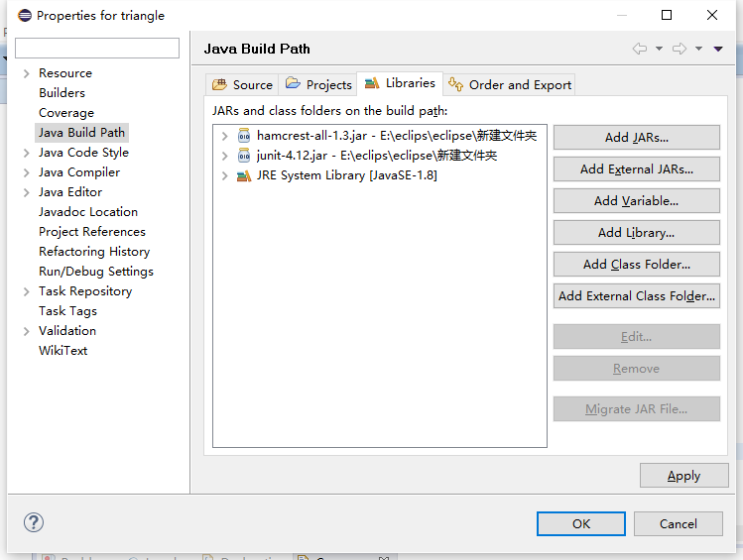Close the Properties for triangle dialog
Image resolution: width=743 pixels, height=560 pixels.
click(x=711, y=15)
